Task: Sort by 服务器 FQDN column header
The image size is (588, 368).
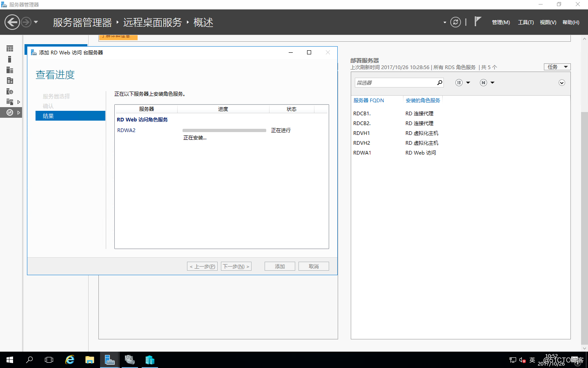Action: pos(369,100)
